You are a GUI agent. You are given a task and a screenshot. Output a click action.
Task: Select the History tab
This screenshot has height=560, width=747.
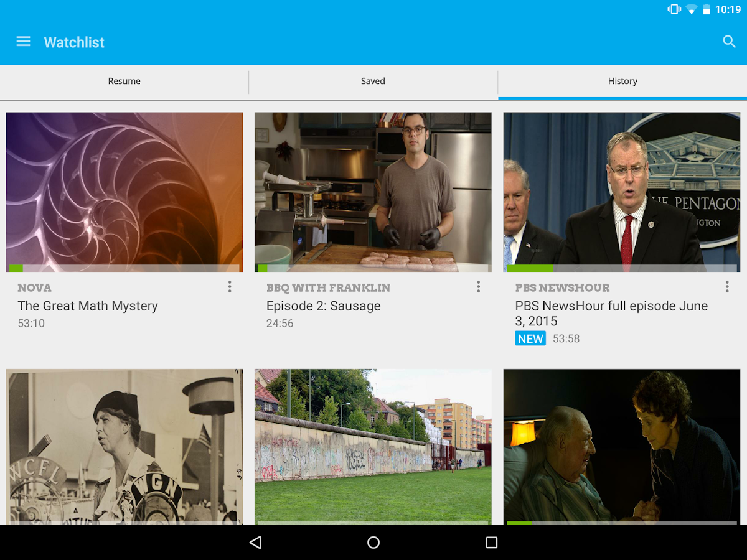point(622,81)
